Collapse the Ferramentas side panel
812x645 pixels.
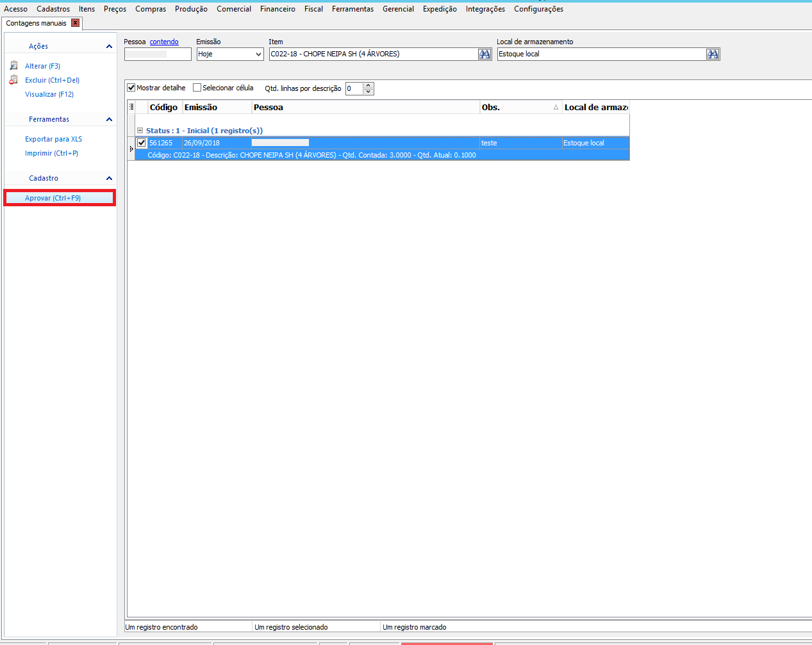click(x=109, y=119)
